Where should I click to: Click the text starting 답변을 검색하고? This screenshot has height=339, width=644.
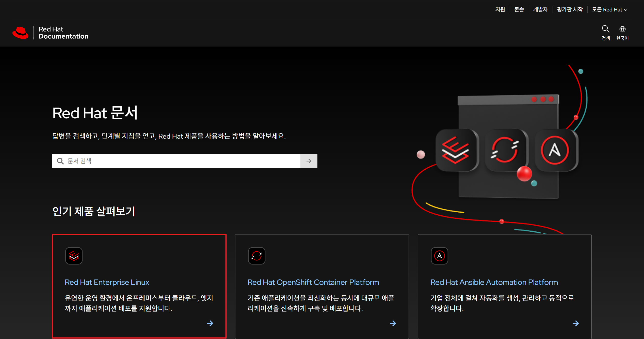[169, 136]
